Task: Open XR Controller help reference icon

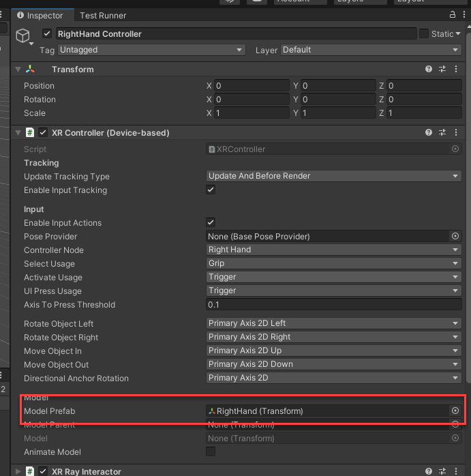Action: (x=429, y=132)
